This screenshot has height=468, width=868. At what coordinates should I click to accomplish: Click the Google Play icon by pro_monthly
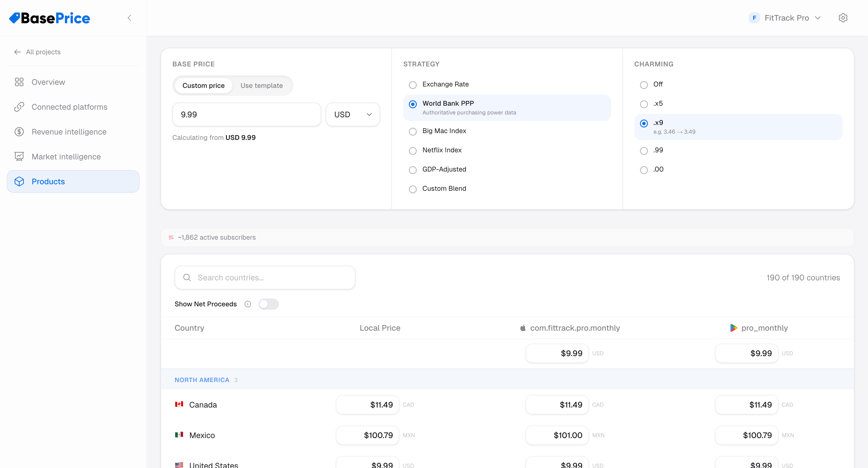(733, 328)
